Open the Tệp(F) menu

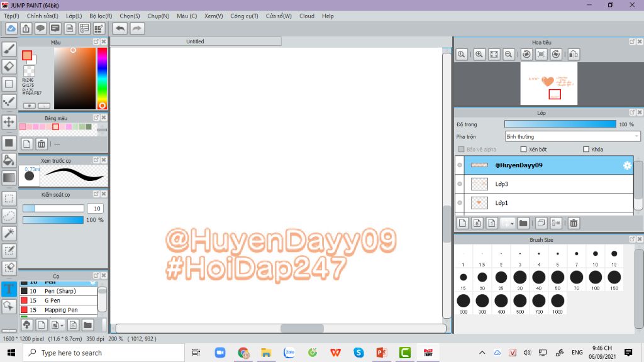click(11, 16)
